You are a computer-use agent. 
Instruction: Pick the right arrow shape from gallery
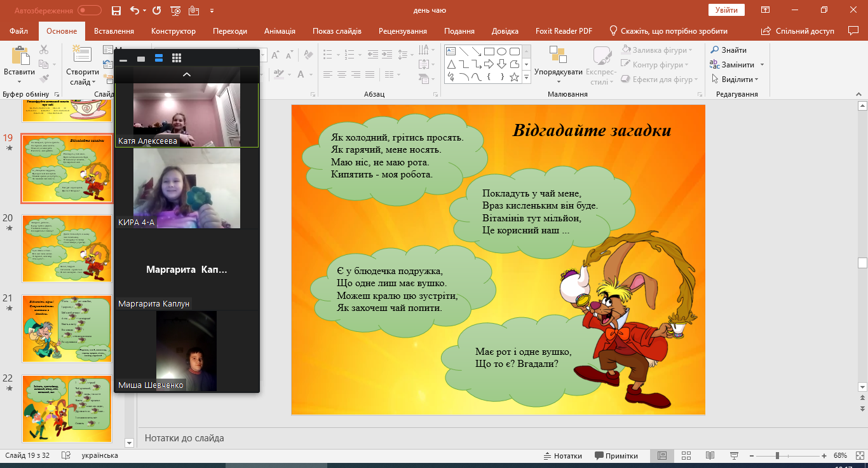[x=489, y=64]
